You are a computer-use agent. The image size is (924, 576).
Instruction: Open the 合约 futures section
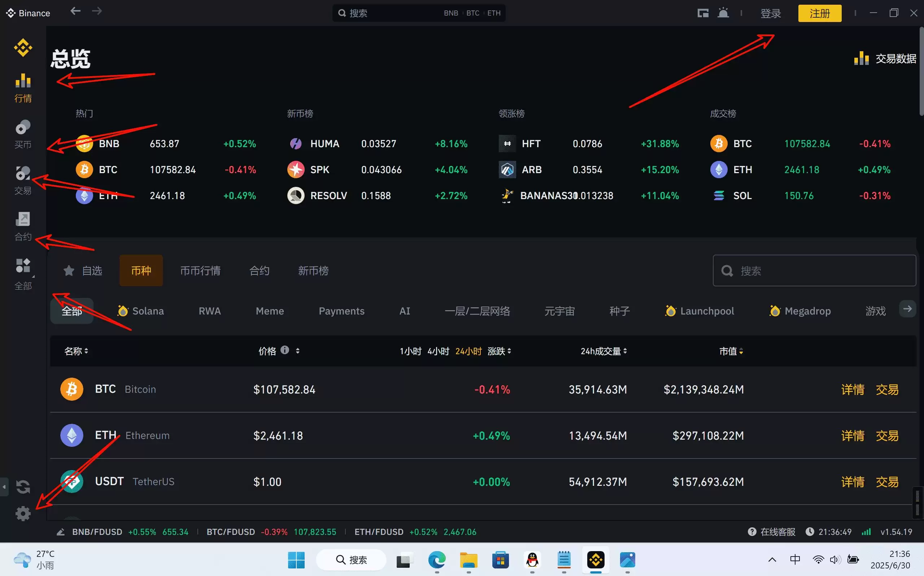tap(23, 225)
